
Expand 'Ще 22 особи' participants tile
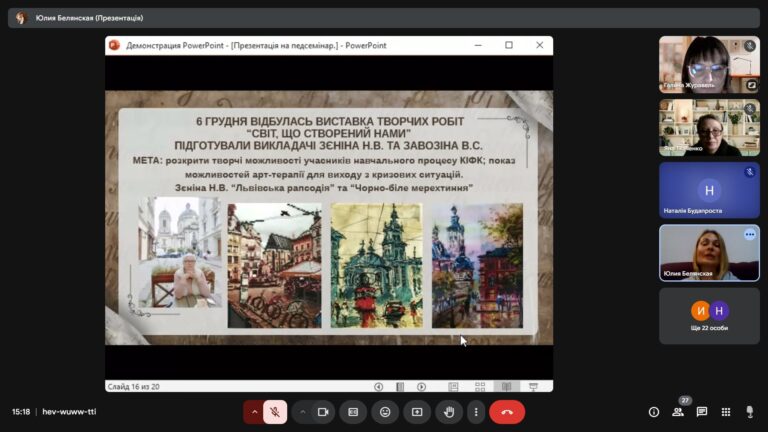(709, 316)
